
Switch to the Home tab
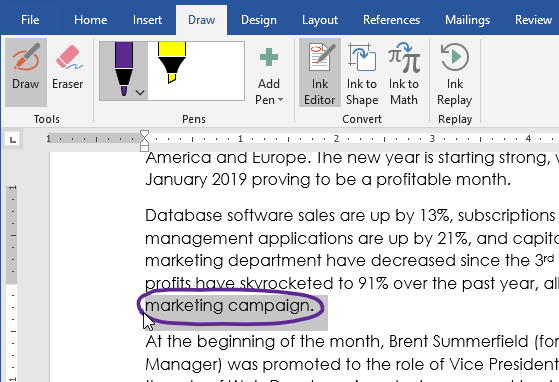pyautogui.click(x=91, y=20)
